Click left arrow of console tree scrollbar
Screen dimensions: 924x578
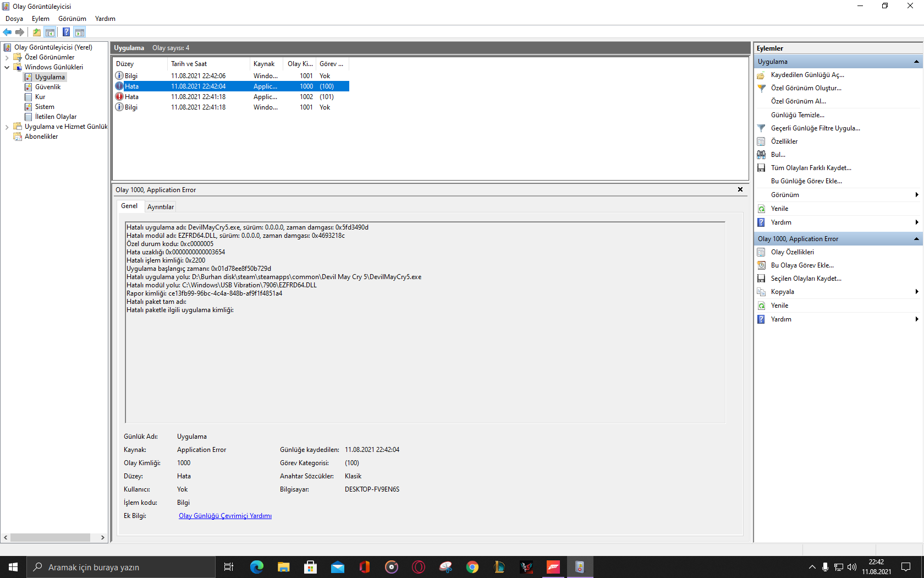point(6,537)
